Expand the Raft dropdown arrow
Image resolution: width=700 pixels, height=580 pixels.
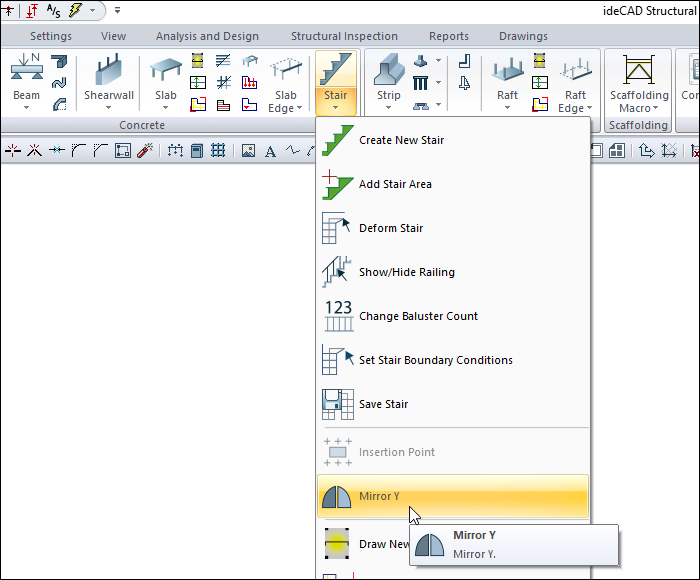507,108
